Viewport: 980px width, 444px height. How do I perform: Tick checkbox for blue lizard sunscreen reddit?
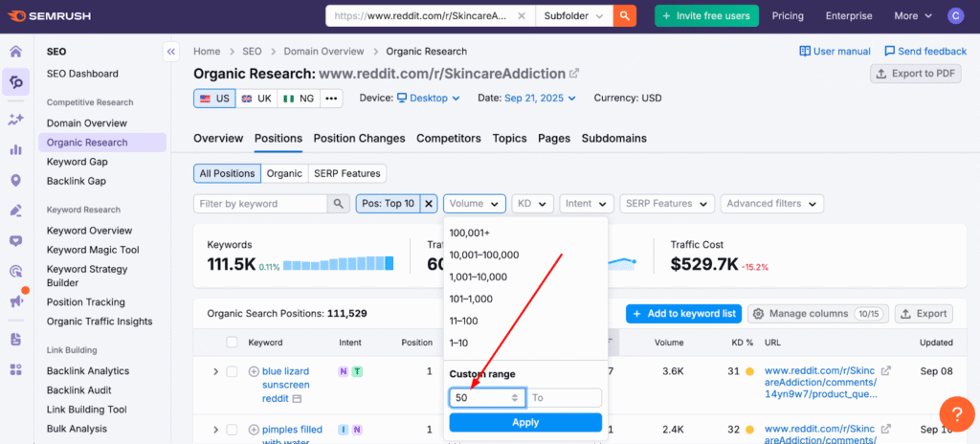232,371
